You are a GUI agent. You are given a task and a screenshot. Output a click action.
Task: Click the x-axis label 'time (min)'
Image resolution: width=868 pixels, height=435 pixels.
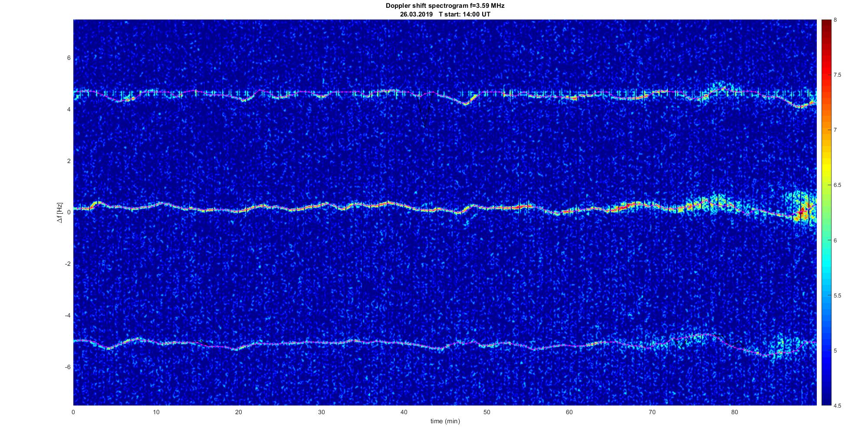[445, 421]
